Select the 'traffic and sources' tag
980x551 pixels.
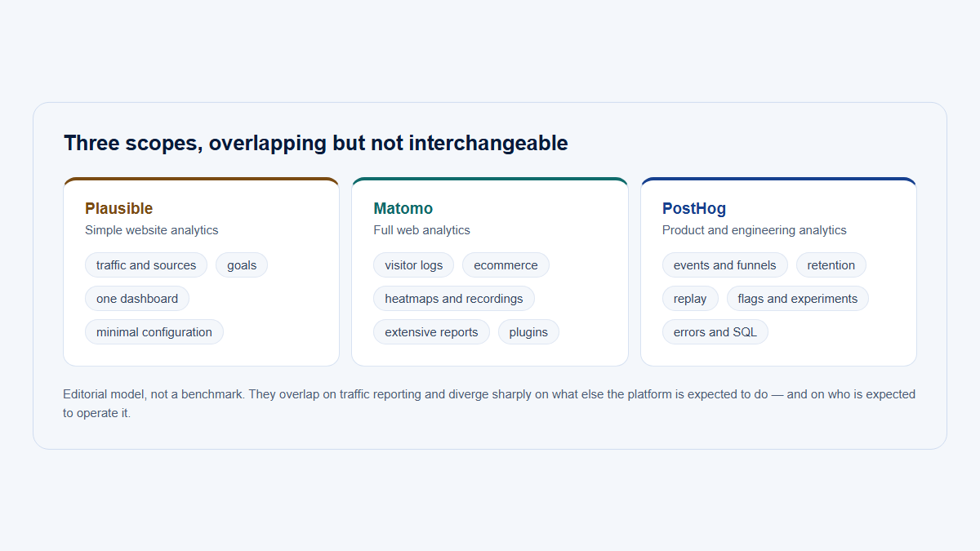click(146, 265)
